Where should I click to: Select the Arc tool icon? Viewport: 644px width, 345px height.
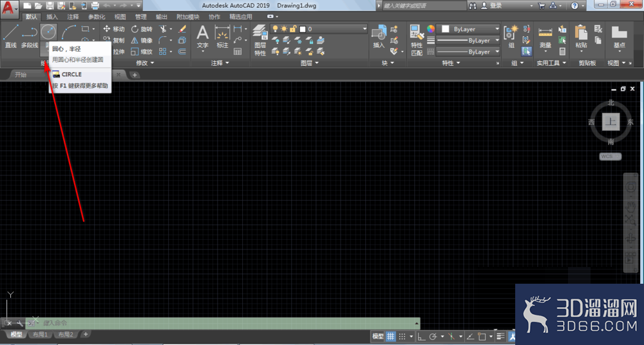pyautogui.click(x=69, y=32)
